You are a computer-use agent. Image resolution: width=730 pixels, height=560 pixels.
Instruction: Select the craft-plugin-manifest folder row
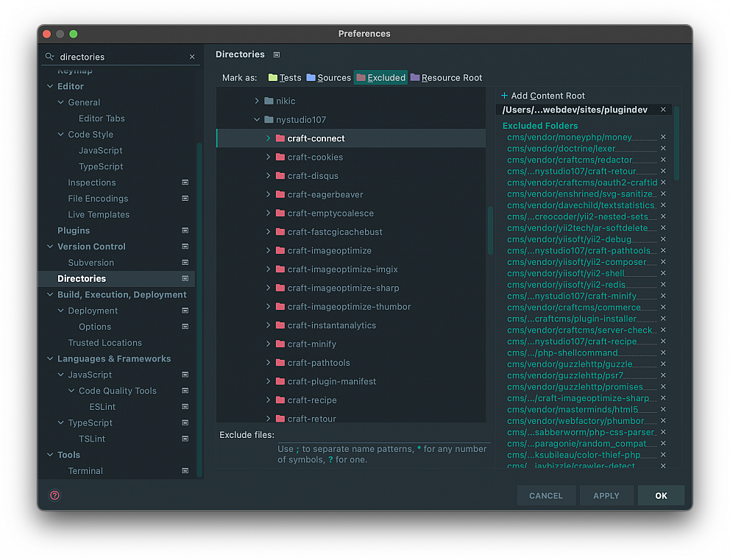(x=352, y=381)
